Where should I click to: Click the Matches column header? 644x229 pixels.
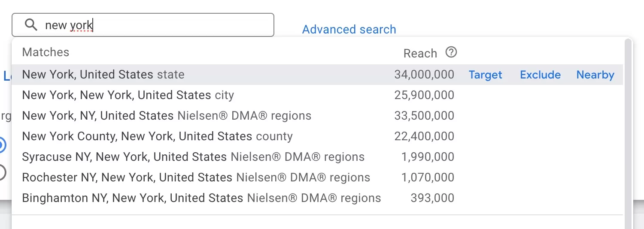pyautogui.click(x=46, y=52)
